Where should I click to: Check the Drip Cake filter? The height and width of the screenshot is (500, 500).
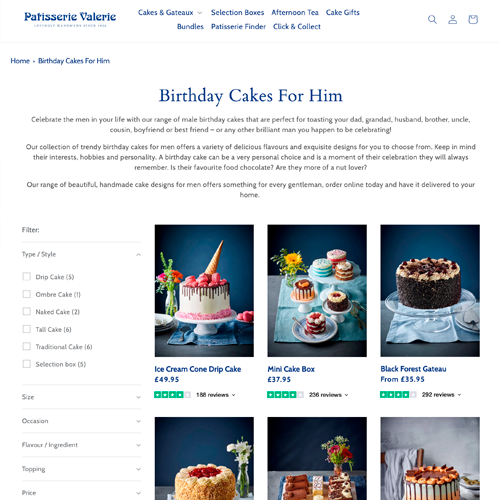[27, 277]
